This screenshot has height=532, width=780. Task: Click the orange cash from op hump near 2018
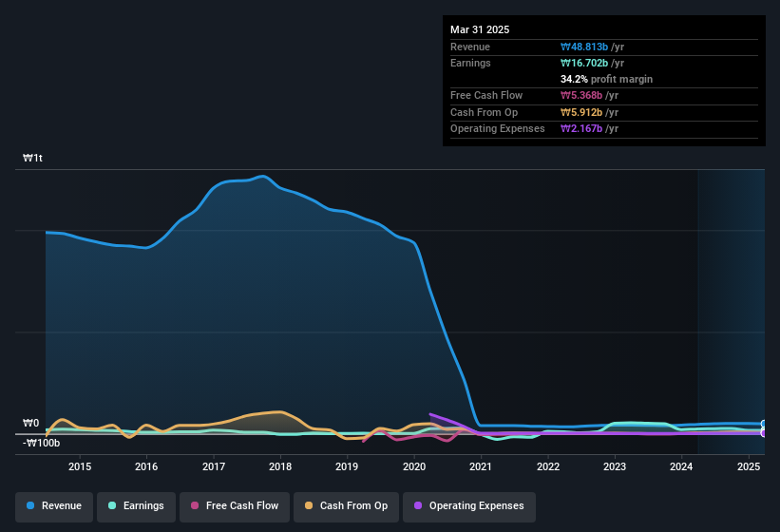pos(280,411)
